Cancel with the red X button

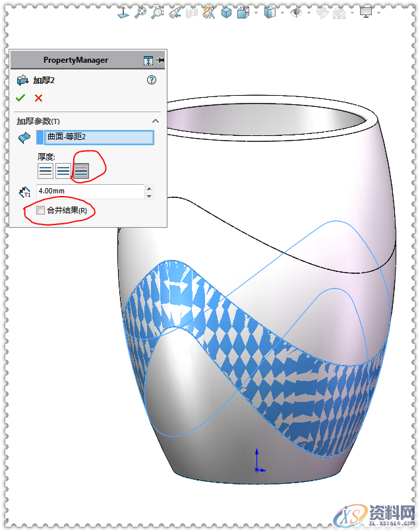[39, 98]
